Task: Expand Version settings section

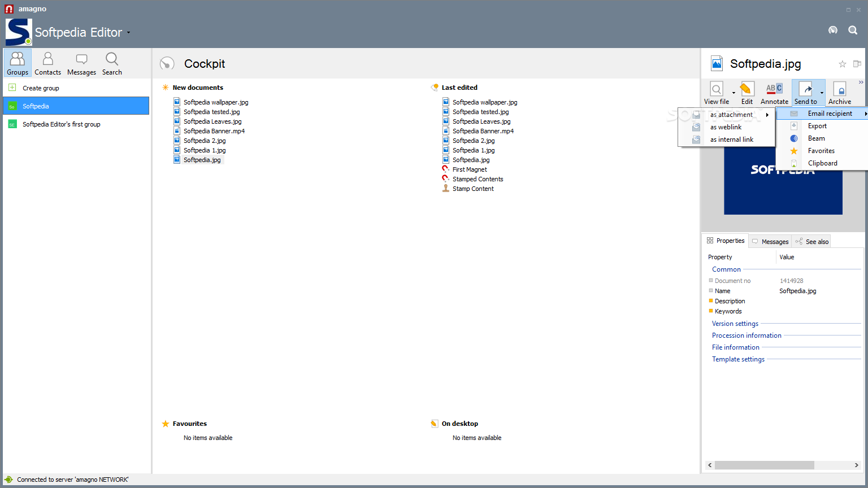Action: coord(735,324)
